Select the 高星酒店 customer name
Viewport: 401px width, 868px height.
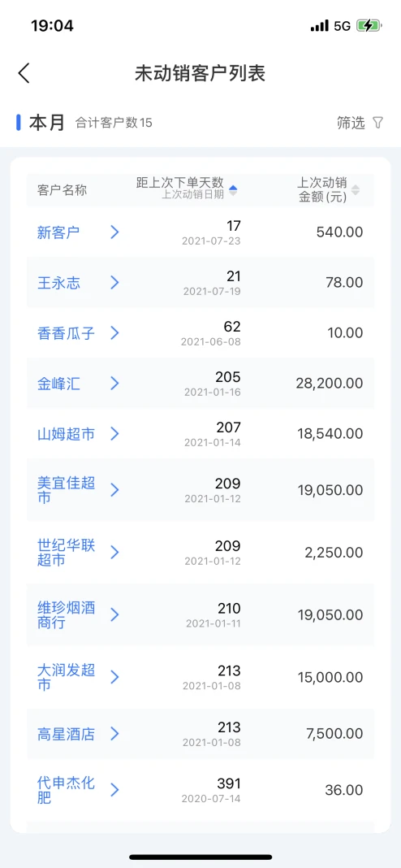[x=66, y=734]
